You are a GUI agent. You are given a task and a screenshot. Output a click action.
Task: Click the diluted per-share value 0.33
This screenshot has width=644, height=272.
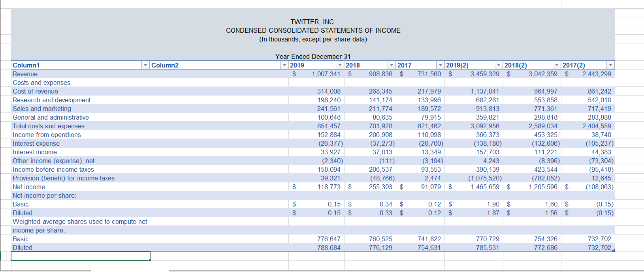386,213
